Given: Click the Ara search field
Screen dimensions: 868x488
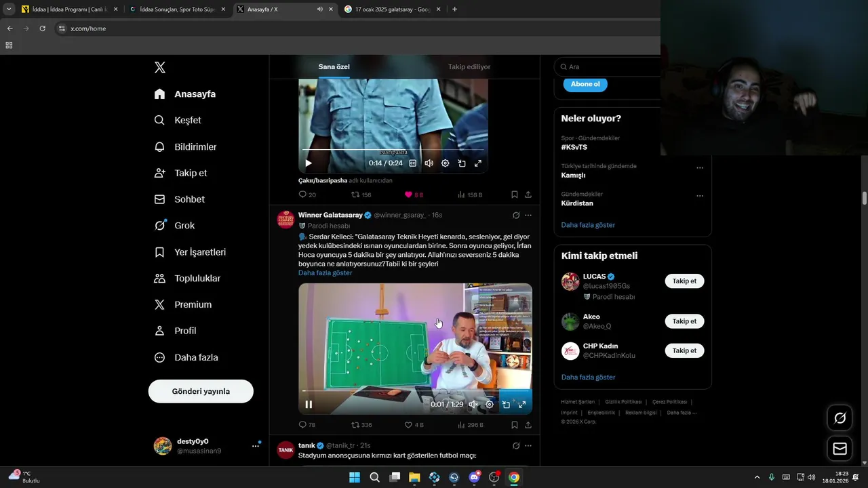Looking at the screenshot, I should pyautogui.click(x=607, y=66).
